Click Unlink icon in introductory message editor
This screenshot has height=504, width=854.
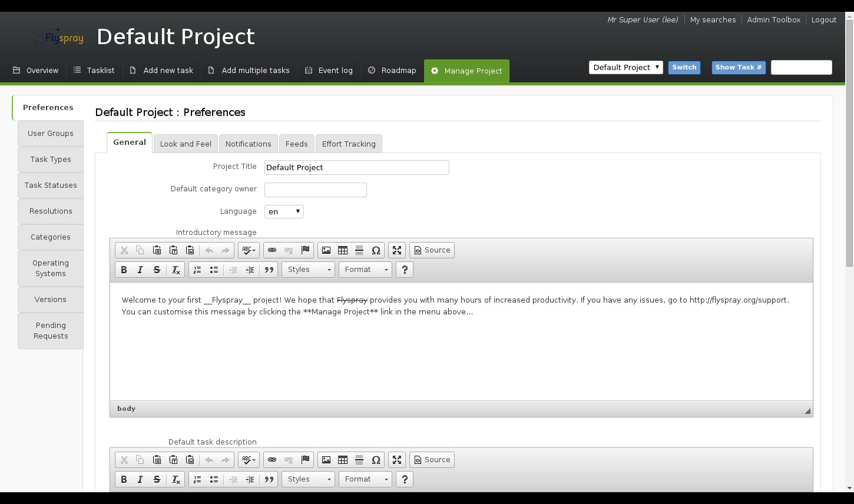pyautogui.click(x=289, y=250)
